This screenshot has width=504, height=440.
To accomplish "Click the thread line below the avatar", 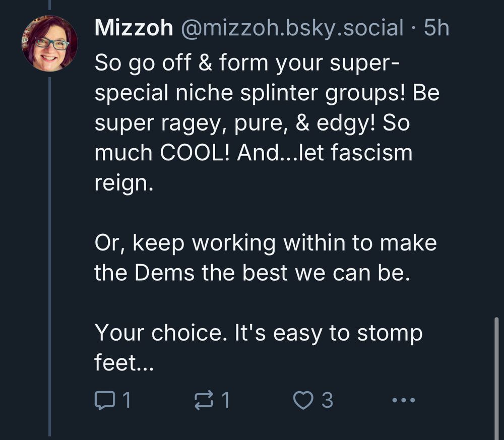I will pyautogui.click(x=50, y=257).
